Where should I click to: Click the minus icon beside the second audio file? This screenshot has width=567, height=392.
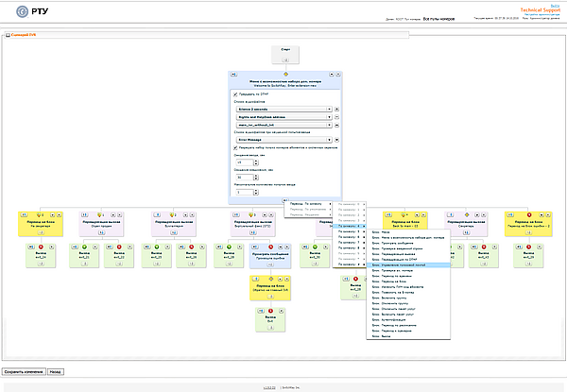[338, 116]
